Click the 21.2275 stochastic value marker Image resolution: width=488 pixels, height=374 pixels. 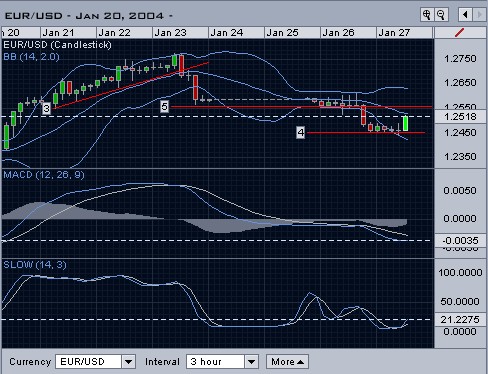460,320
